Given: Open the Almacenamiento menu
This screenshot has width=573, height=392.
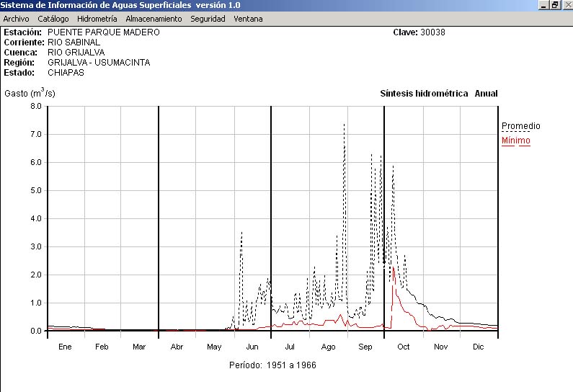Looking at the screenshot, I should point(154,19).
